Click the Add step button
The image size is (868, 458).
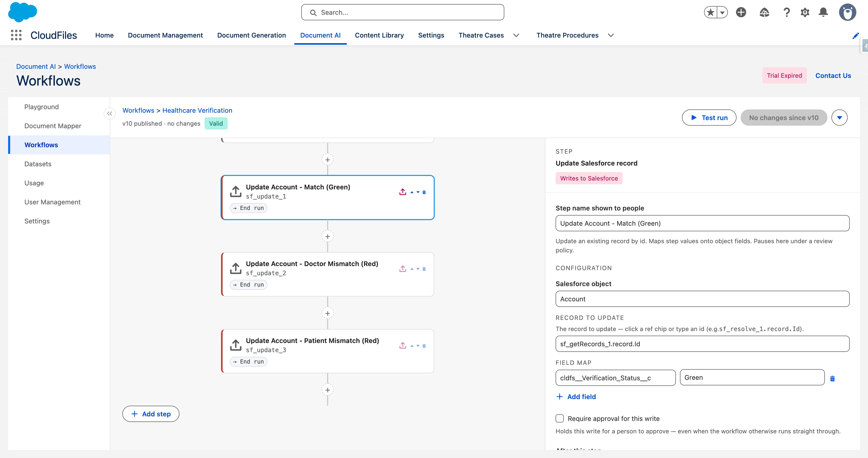[x=151, y=414]
